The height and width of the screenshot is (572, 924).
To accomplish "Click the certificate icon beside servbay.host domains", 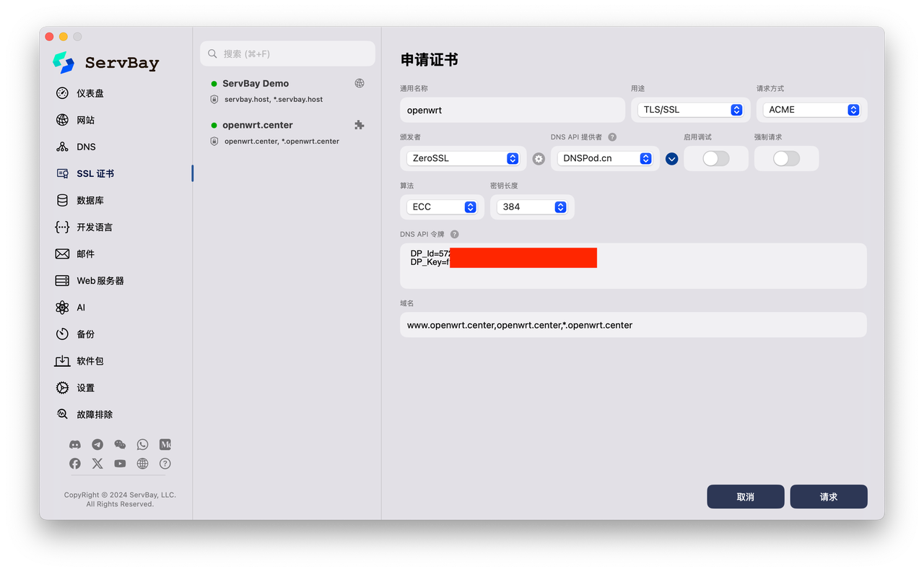I will tap(214, 99).
